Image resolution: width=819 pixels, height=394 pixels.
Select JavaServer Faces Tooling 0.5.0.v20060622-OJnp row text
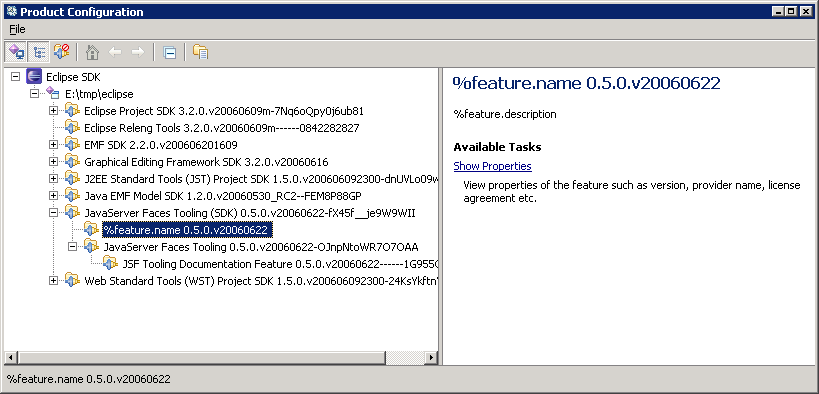coord(261,247)
